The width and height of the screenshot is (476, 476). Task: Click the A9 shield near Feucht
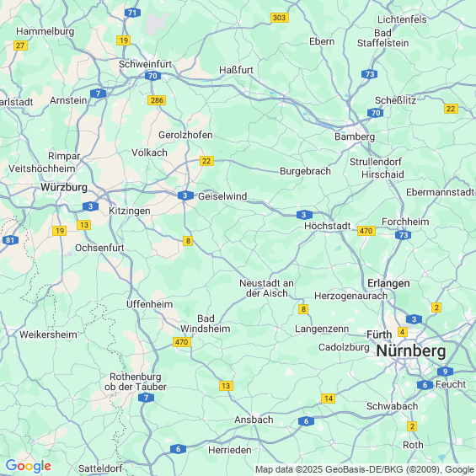coord(445,372)
